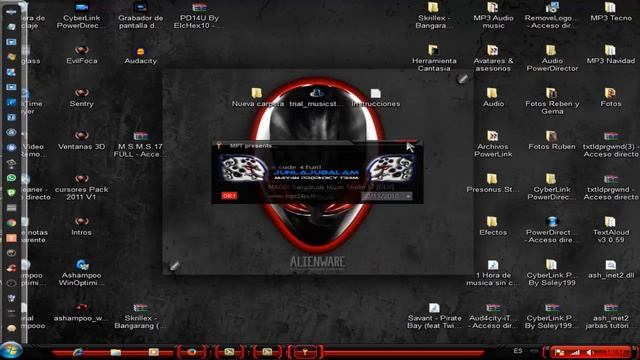The height and width of the screenshot is (360, 640).
Task: Open Windows Explorer folder in taskbar
Action: click(x=116, y=352)
